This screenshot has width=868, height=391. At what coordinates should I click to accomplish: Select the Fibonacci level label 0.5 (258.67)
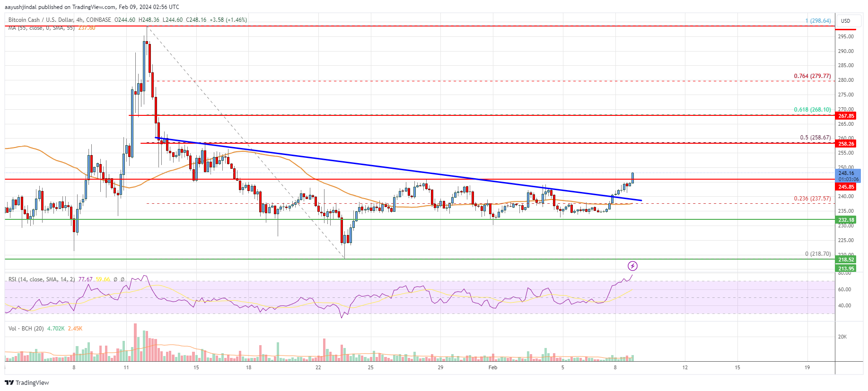(x=815, y=138)
